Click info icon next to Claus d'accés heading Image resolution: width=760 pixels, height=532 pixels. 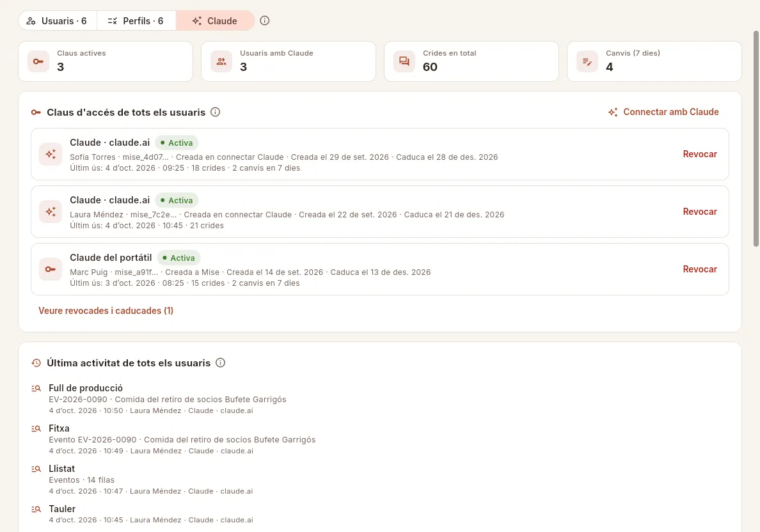[215, 112]
